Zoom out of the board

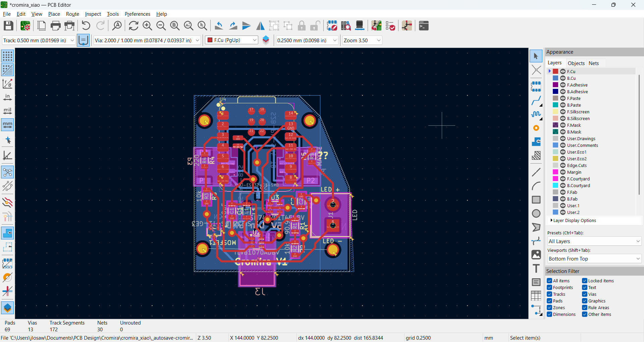(x=161, y=26)
